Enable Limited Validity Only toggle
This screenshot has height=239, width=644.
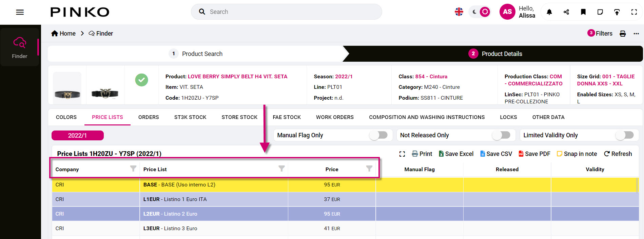click(x=625, y=135)
